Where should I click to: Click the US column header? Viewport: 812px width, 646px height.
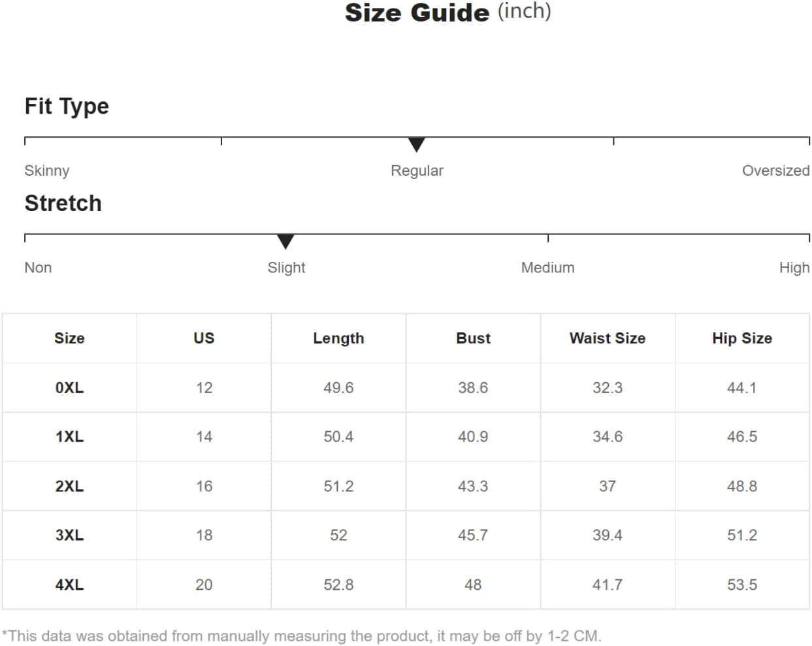click(204, 338)
